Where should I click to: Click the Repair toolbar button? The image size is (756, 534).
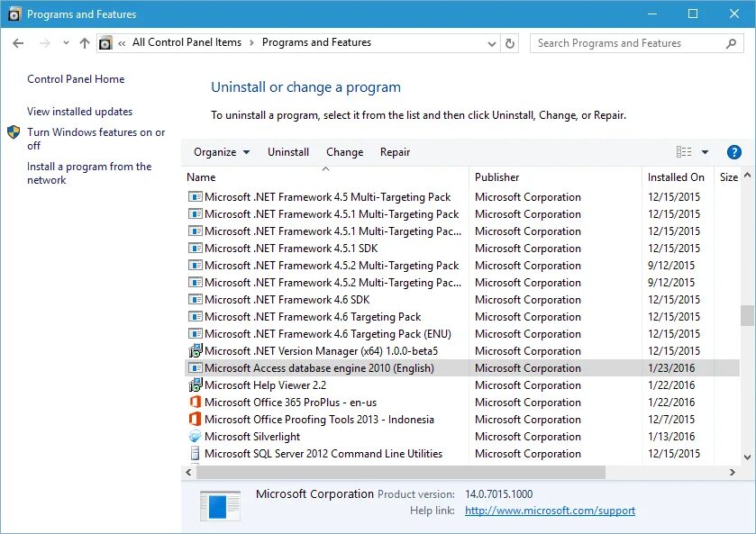click(x=395, y=152)
